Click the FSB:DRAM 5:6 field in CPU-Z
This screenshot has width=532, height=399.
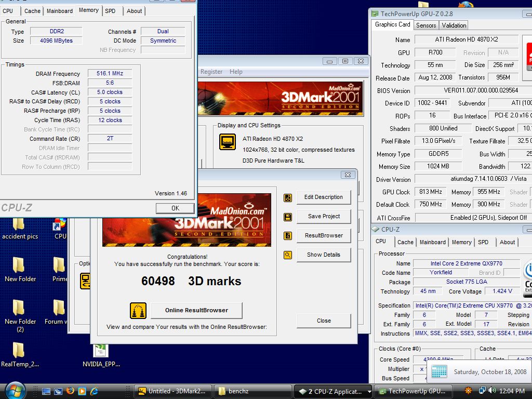pyautogui.click(x=110, y=83)
